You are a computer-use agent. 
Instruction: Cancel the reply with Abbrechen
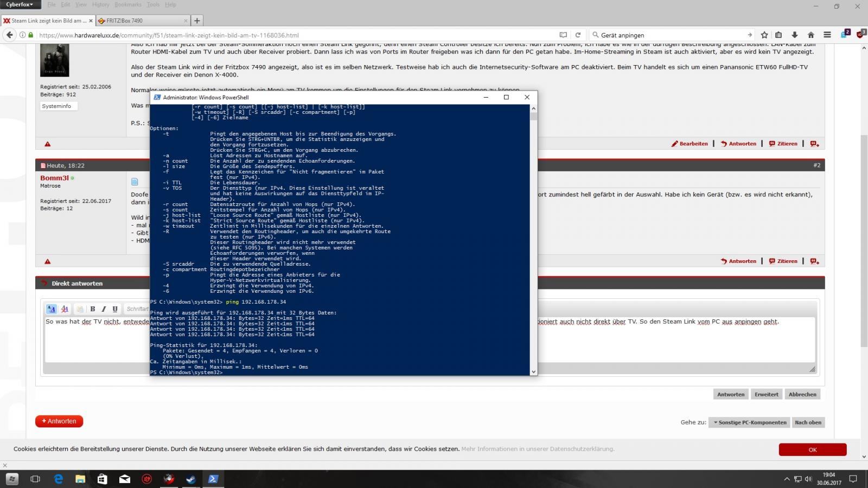point(802,394)
